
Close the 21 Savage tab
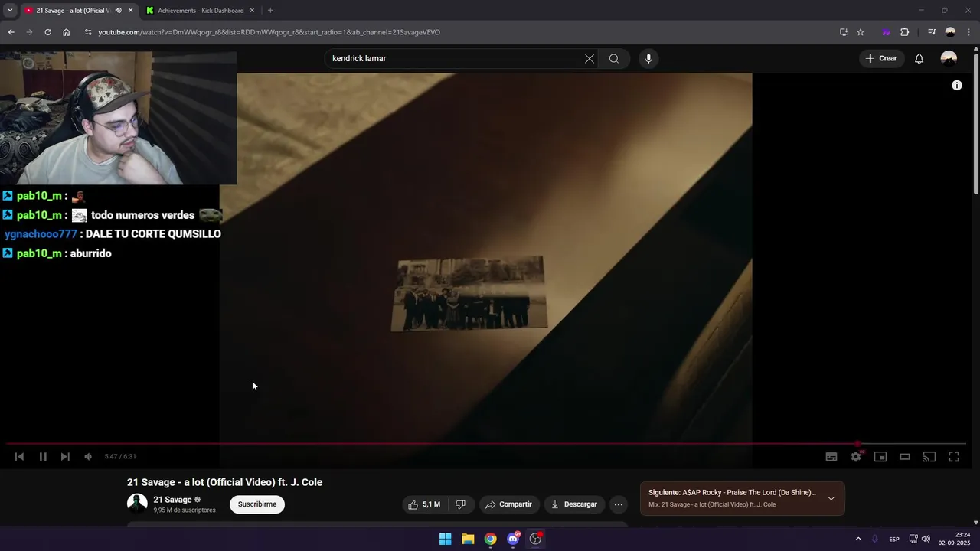point(130,11)
